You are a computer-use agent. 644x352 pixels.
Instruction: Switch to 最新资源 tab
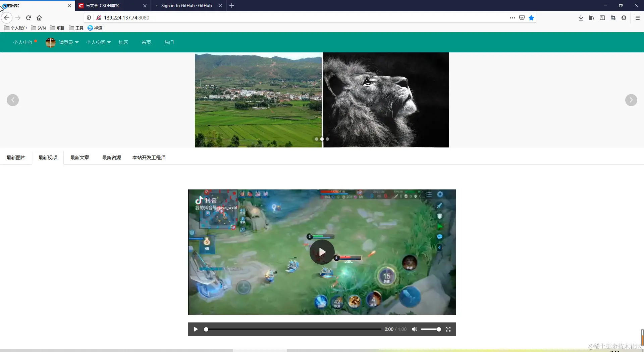pyautogui.click(x=111, y=158)
